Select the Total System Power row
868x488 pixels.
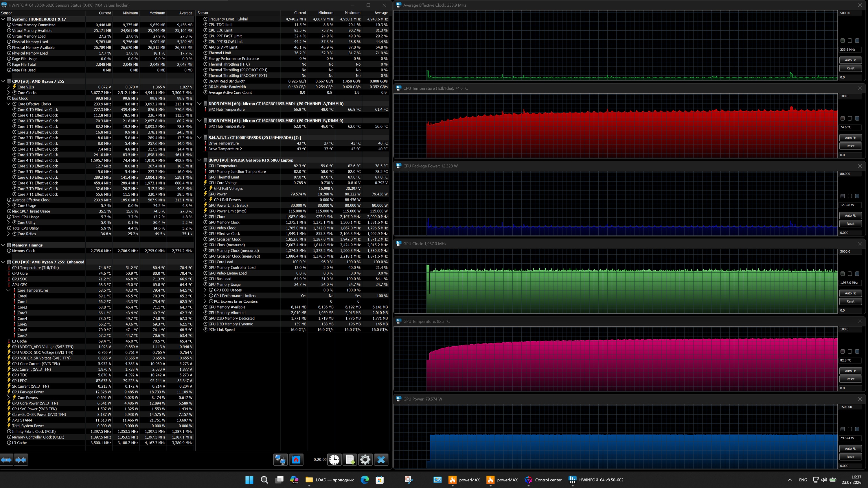[97, 426]
